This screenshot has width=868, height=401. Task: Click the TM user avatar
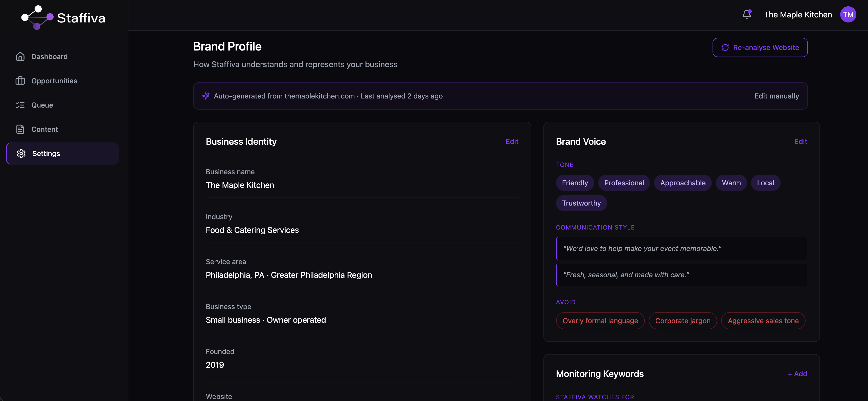coord(848,14)
